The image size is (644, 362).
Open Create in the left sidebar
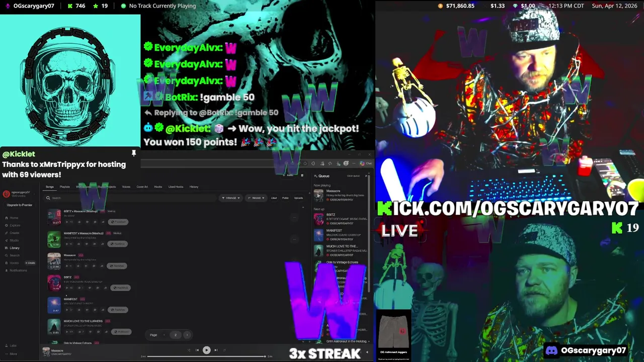(12, 233)
